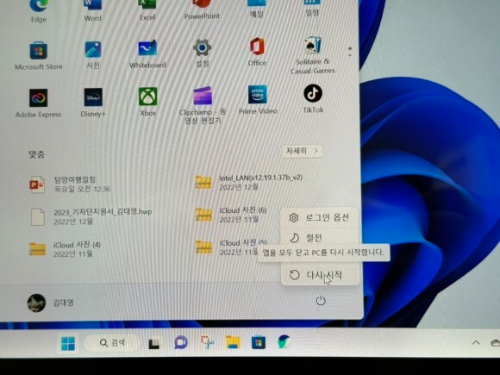Open TikTok app
Image resolution: width=500 pixels, height=375 pixels.
coord(313,99)
